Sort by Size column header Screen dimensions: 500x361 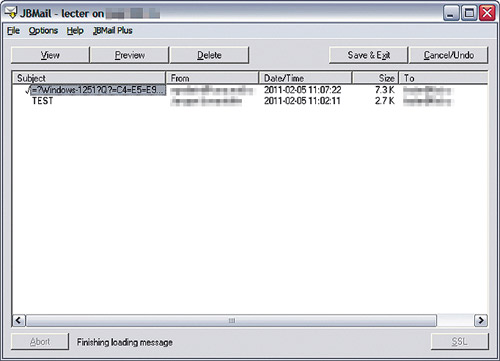(375, 78)
